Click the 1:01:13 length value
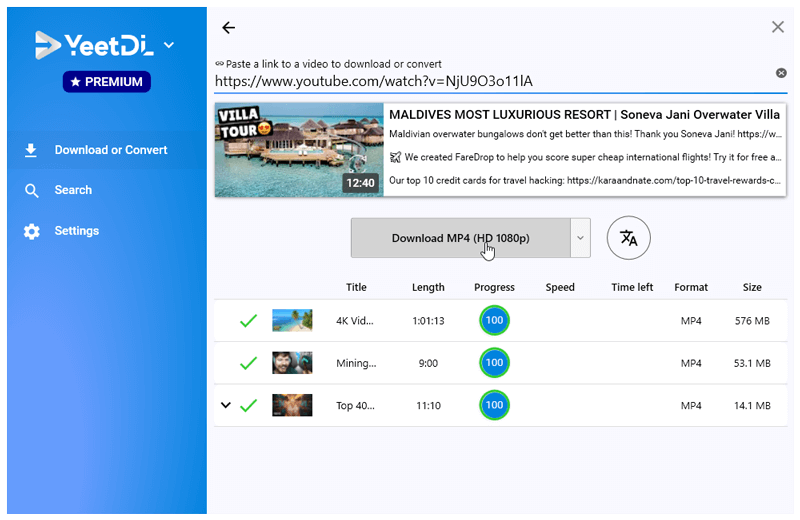Image resolution: width=800 pixels, height=520 pixels. [428, 321]
